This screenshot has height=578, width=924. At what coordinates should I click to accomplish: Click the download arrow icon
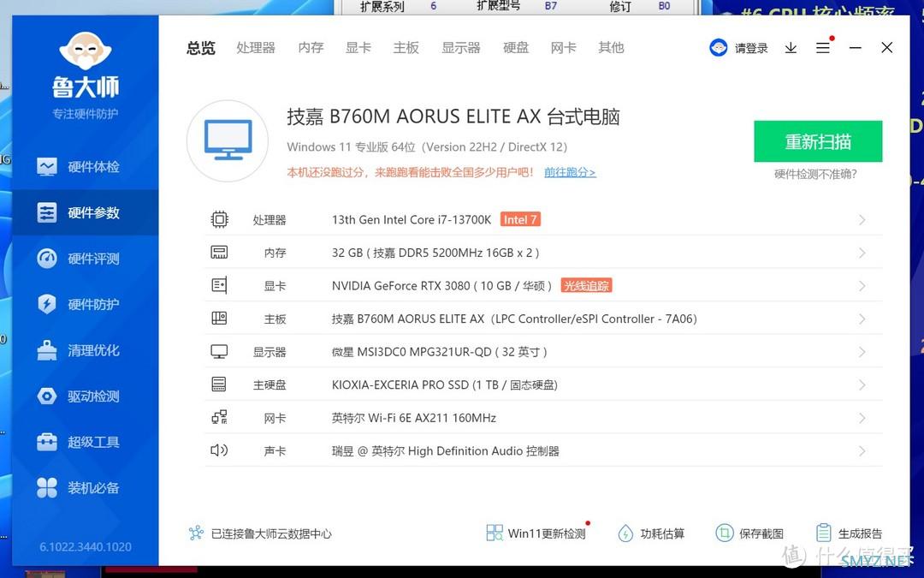[x=791, y=48]
